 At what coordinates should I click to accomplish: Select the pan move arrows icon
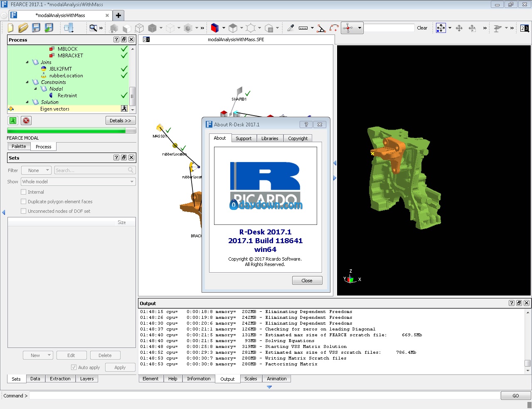(x=459, y=28)
